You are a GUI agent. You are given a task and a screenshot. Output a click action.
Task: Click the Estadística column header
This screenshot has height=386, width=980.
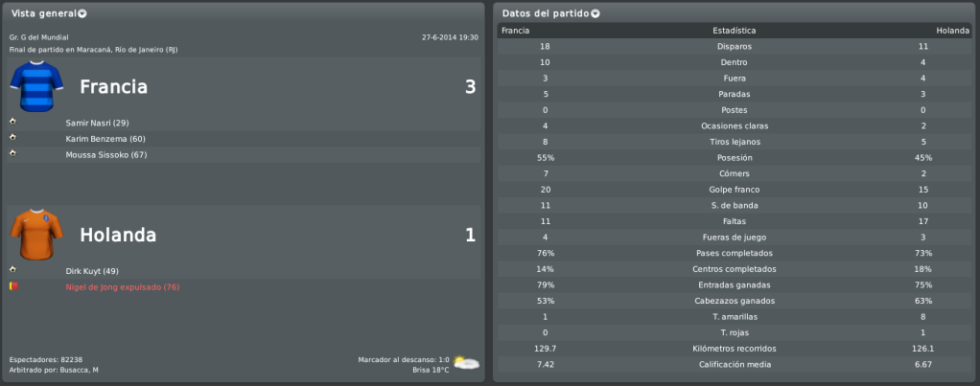(x=735, y=31)
